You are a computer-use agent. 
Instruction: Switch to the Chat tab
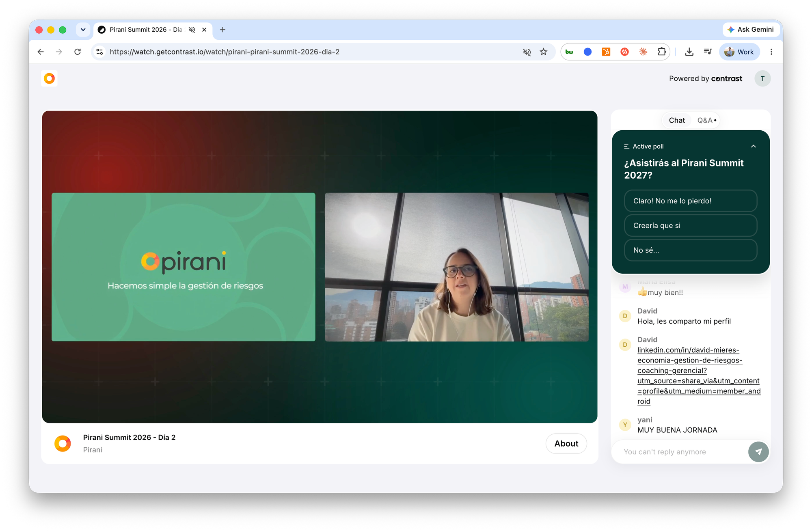click(677, 120)
